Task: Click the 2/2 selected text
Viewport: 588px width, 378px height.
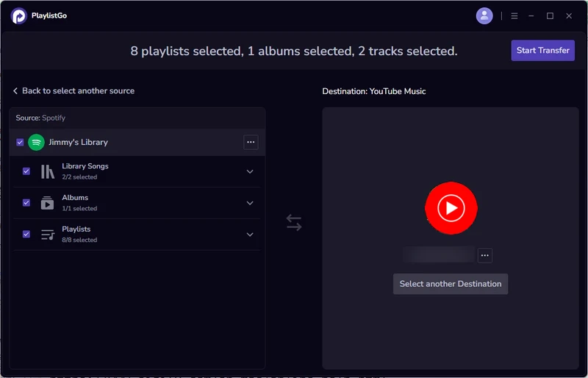Action: pyautogui.click(x=79, y=176)
